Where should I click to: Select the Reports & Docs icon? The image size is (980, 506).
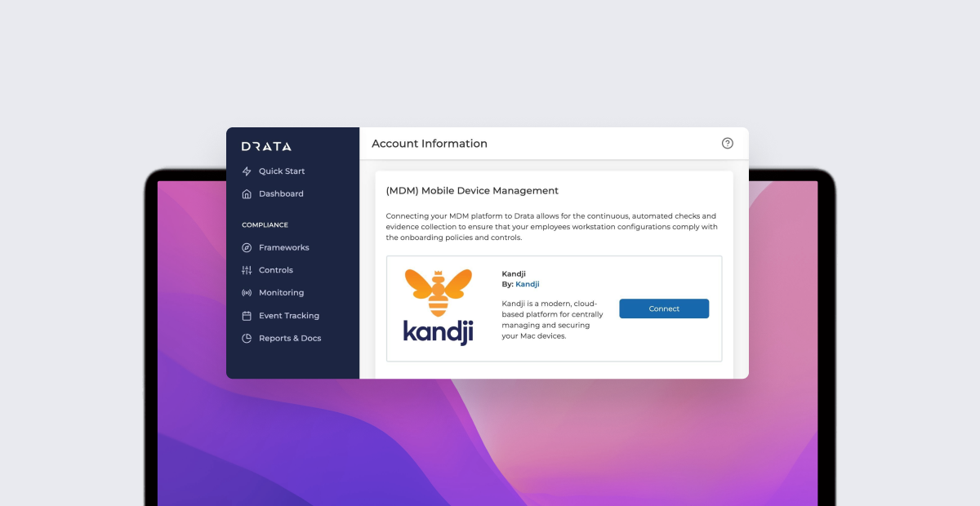coord(247,338)
